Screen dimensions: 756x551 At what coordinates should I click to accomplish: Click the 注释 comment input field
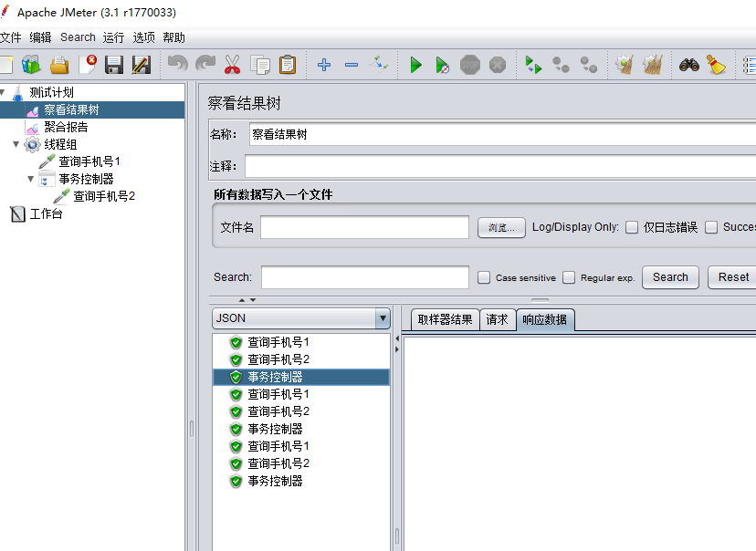500,166
